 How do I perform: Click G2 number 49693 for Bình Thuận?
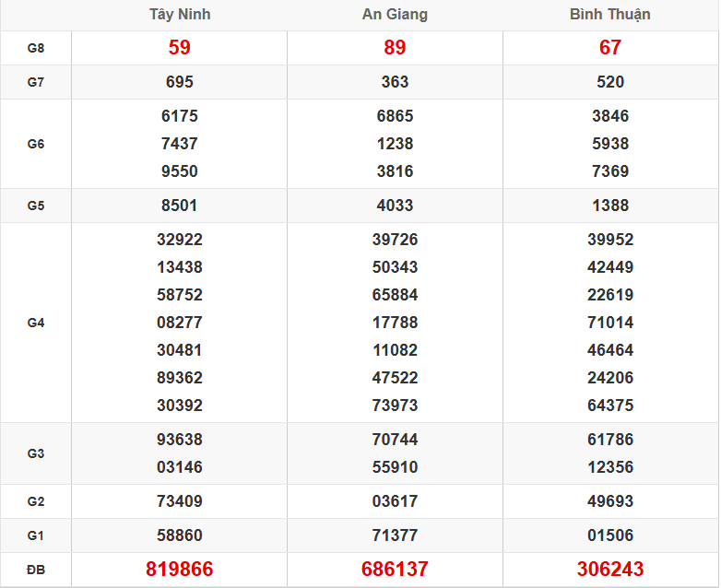[609, 501]
